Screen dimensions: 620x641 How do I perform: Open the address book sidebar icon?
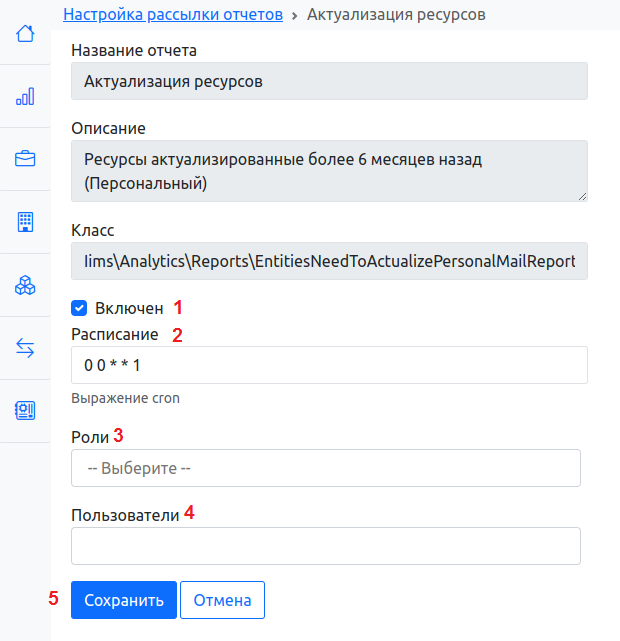click(25, 410)
